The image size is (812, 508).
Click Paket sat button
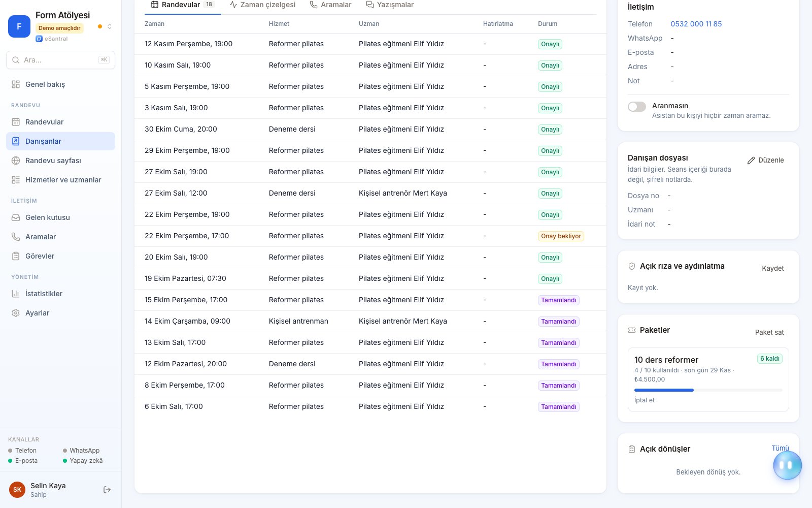coord(769,332)
